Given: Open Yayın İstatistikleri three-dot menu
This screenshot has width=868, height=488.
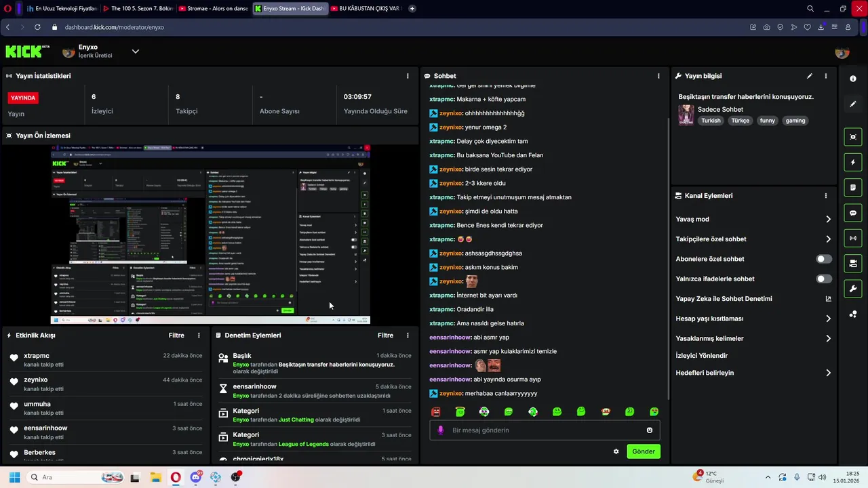Looking at the screenshot, I should click(x=408, y=76).
